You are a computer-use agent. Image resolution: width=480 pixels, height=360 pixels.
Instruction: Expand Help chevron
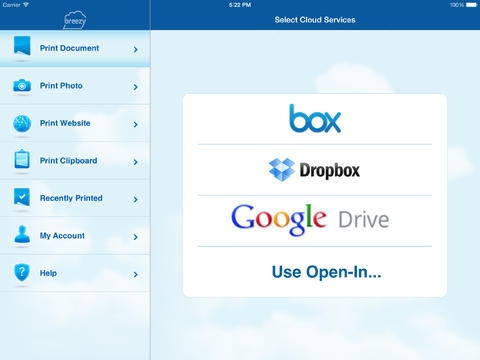(135, 274)
